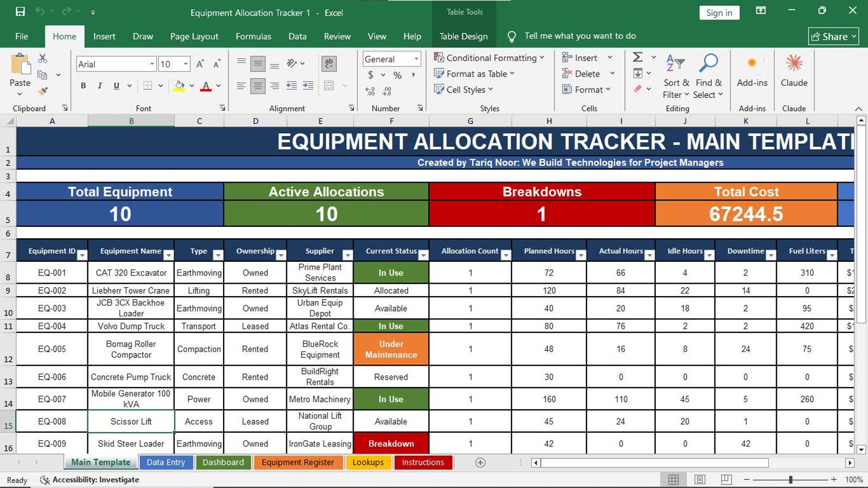Open the General number format dropdown
The width and height of the screenshot is (868, 488).
416,58
